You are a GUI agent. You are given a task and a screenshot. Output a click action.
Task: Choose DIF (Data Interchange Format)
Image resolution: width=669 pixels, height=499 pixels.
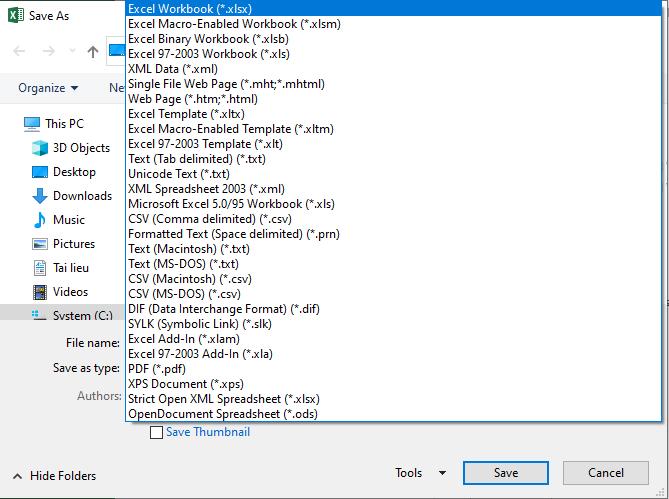coord(393,309)
